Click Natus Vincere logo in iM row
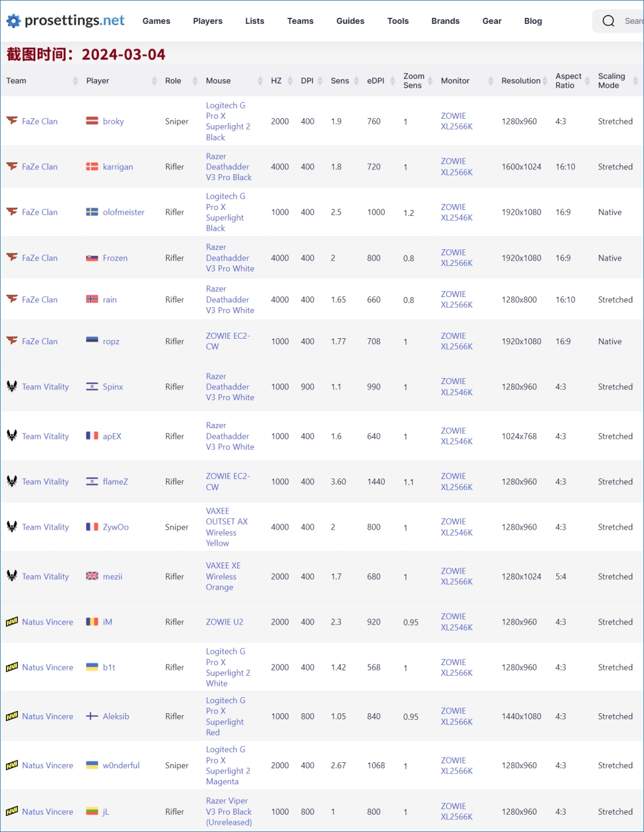The height and width of the screenshot is (832, 644). 12,621
